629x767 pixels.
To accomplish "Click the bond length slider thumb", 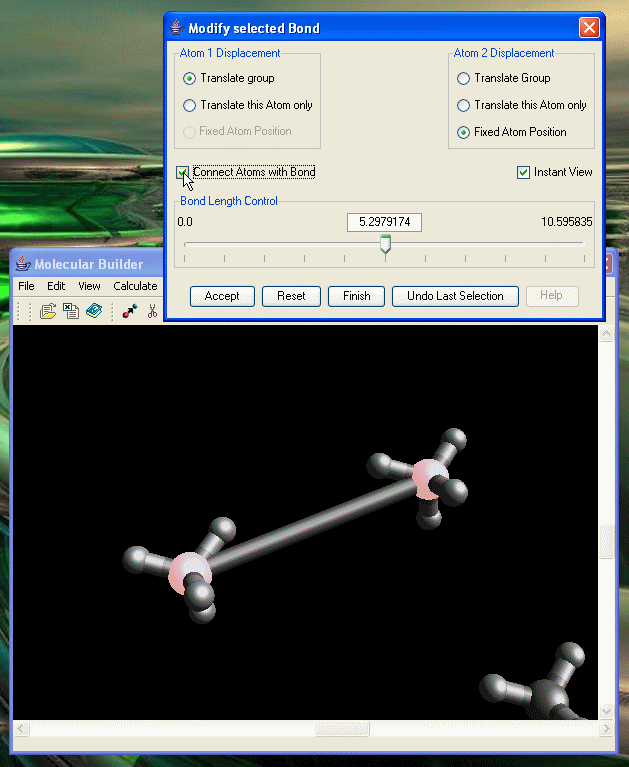I will [385, 244].
